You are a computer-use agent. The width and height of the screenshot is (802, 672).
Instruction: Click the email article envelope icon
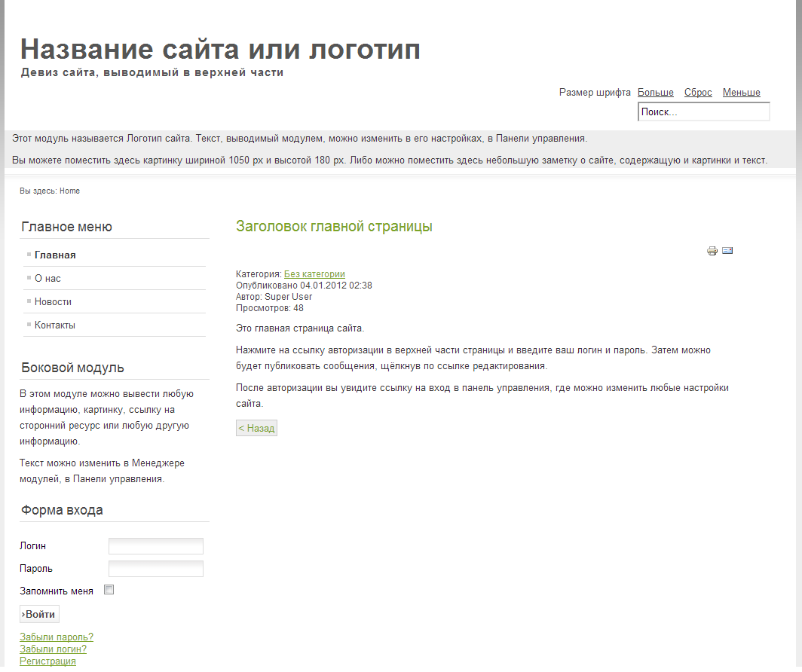727,251
